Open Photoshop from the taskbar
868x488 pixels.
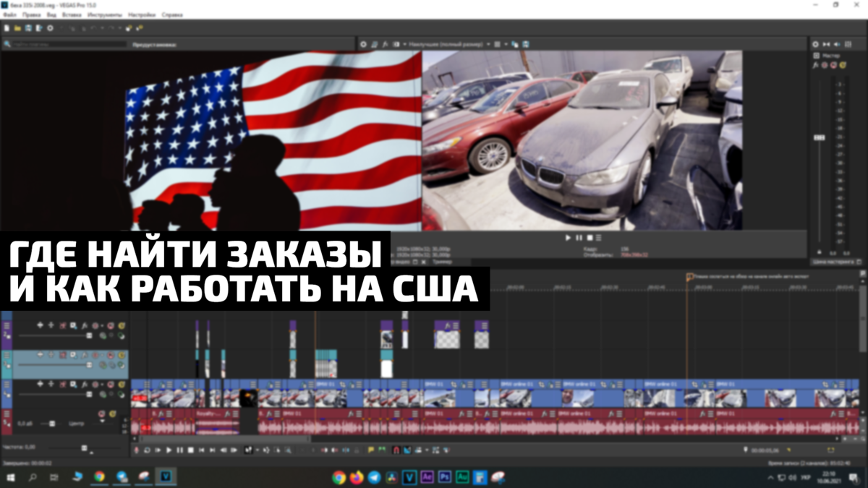click(445, 477)
